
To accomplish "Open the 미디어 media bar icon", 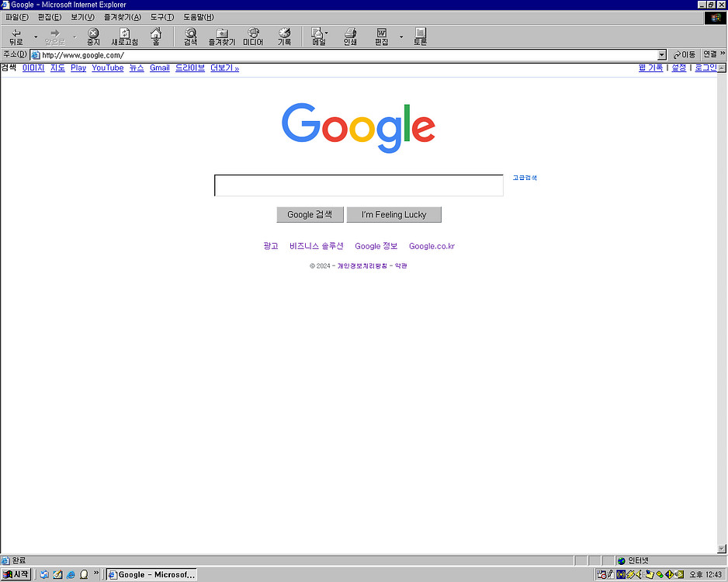I will [x=253, y=36].
